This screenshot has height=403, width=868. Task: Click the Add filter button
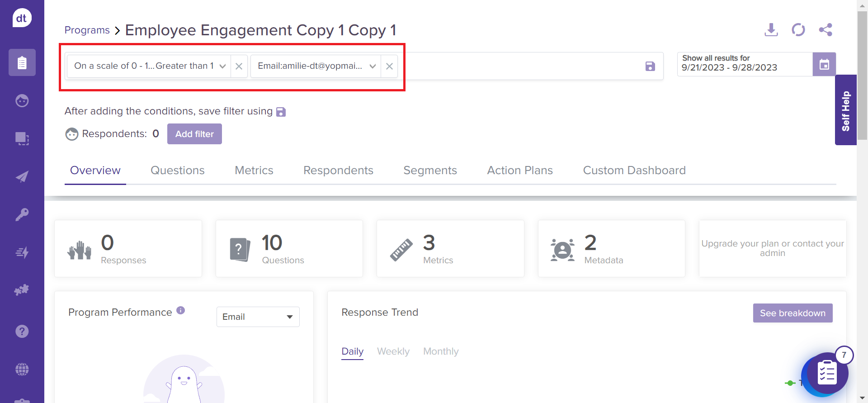click(194, 134)
